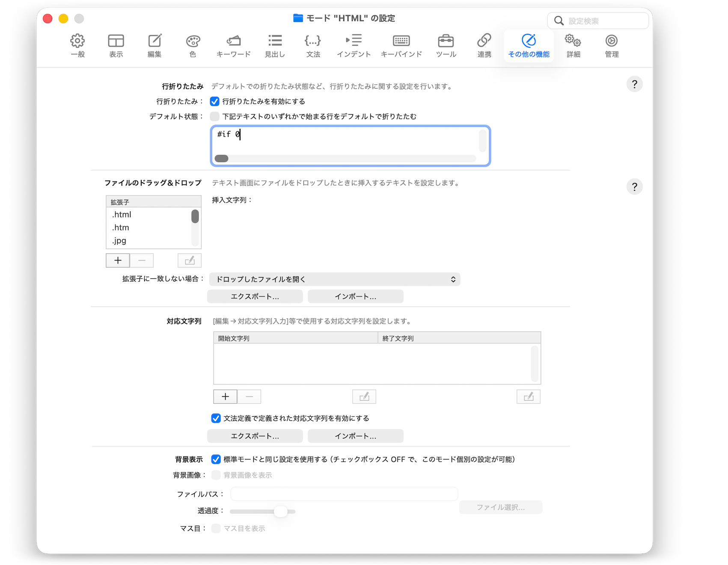The width and height of the screenshot is (728, 565).
Task: Enable default folding for lines starting with text
Action: pos(215,116)
